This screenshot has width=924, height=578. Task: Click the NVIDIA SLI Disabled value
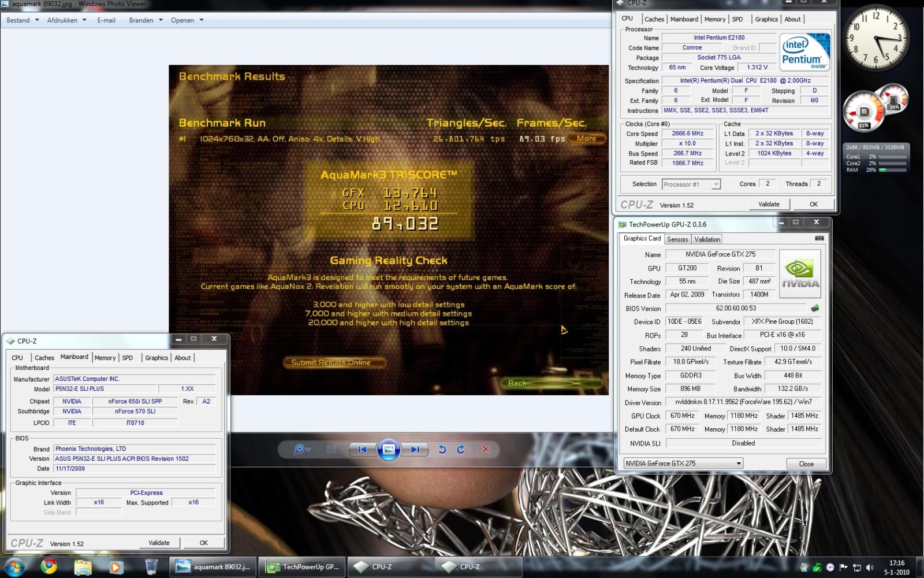743,443
